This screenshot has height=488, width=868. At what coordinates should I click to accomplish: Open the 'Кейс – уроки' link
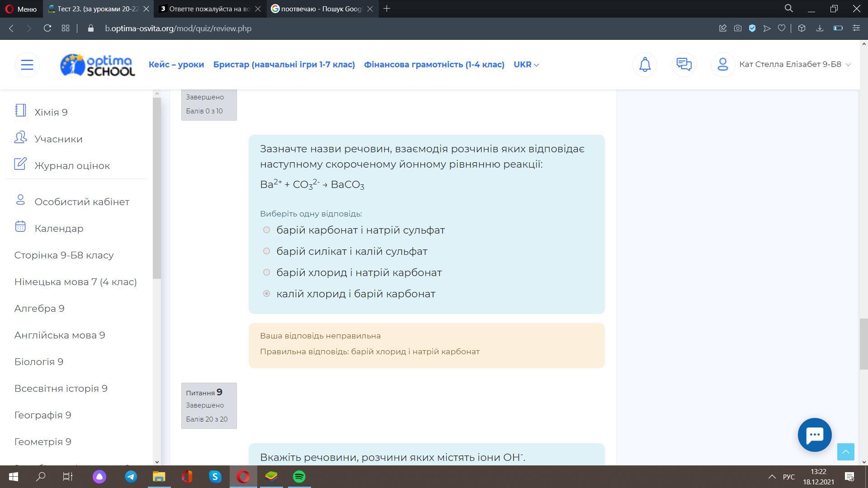(x=176, y=65)
